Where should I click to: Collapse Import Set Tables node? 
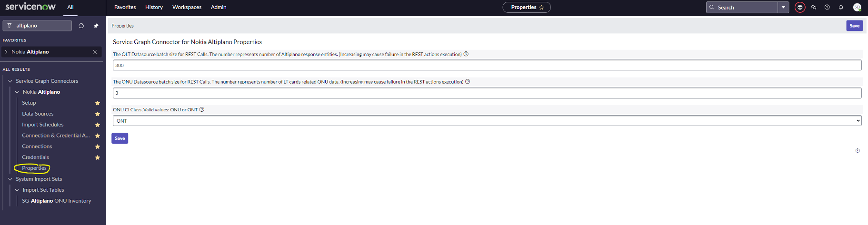tap(17, 190)
